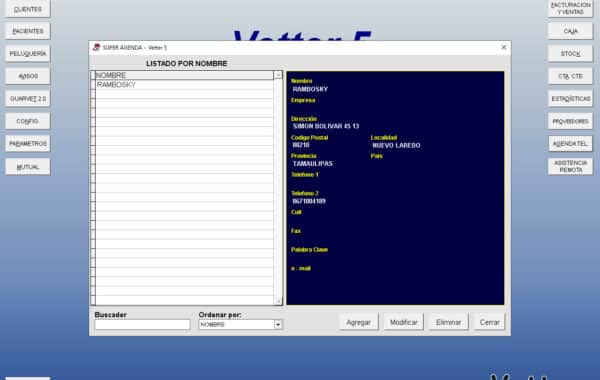600x380 pixels.
Task: Open the Ordenar por dropdown
Action: pos(278,325)
